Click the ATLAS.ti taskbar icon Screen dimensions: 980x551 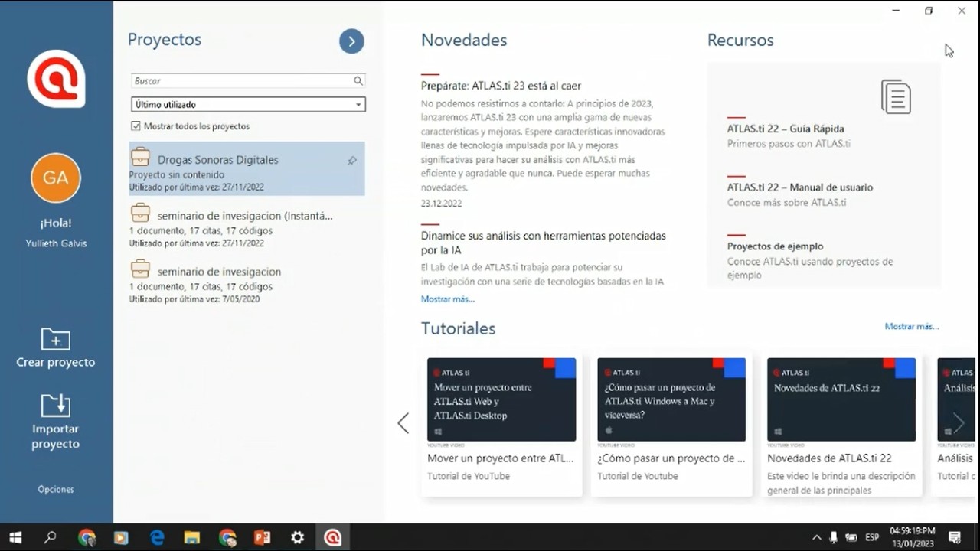pos(332,537)
